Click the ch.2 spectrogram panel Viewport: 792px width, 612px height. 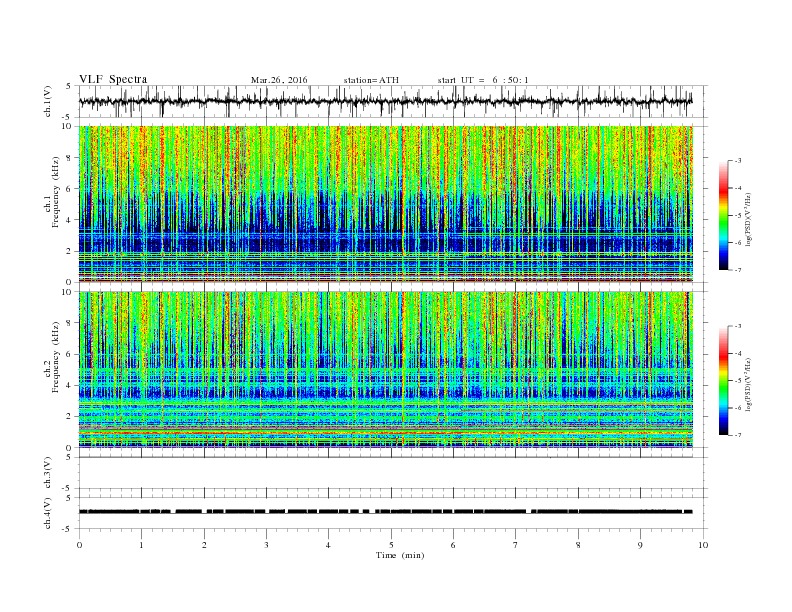[386, 370]
